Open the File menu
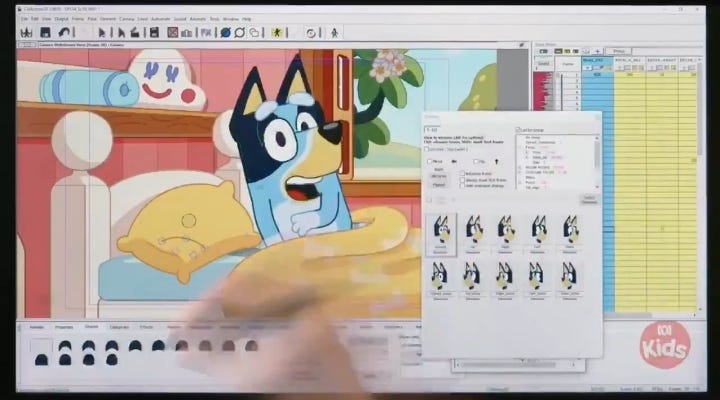 [x=24, y=19]
